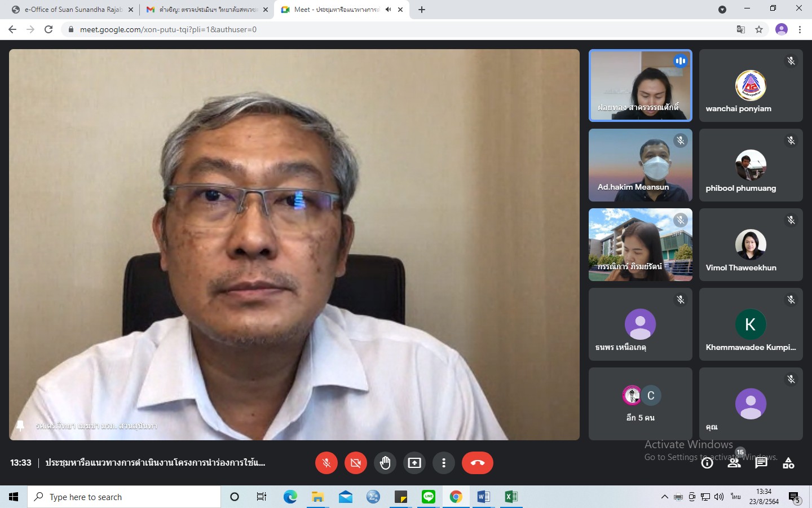Turn on the camera button
Viewport: 812px width, 508px height.
[x=355, y=463]
